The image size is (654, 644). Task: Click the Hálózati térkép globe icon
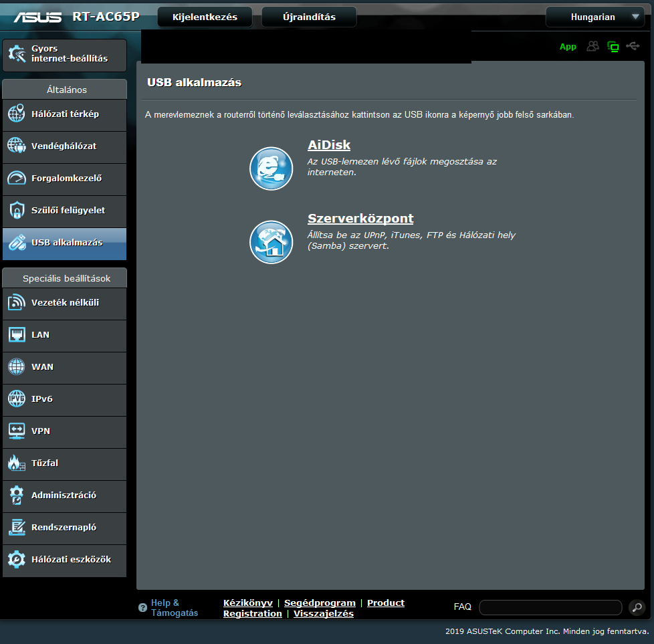coord(17,114)
